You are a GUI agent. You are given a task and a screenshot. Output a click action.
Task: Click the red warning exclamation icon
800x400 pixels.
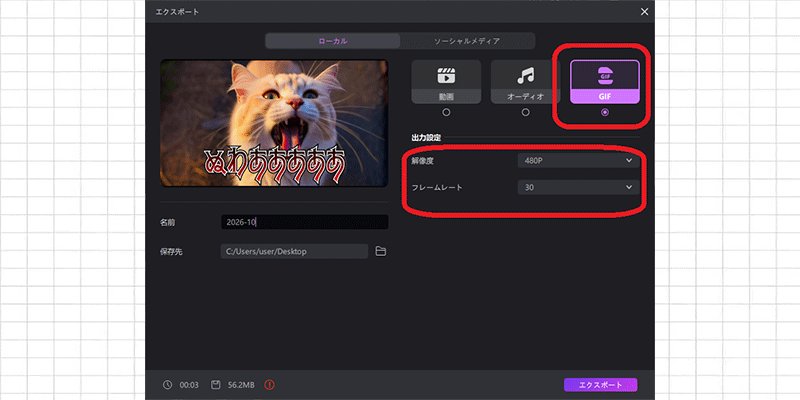[x=269, y=385]
